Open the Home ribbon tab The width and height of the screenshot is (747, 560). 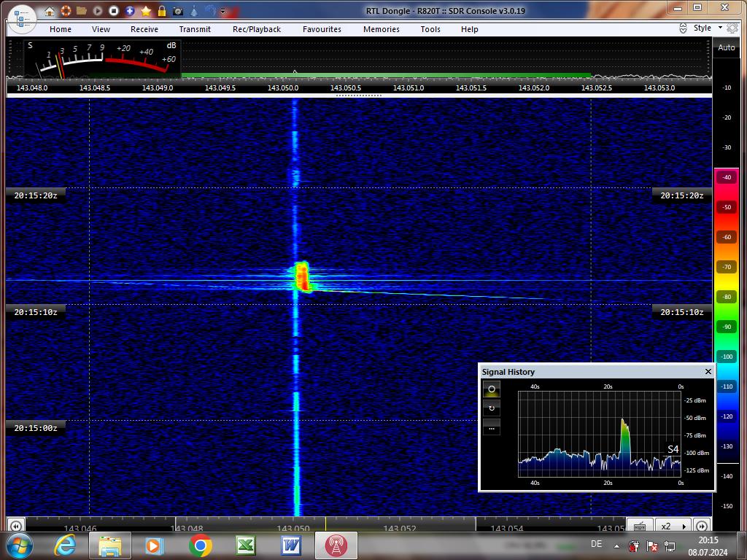[61, 29]
